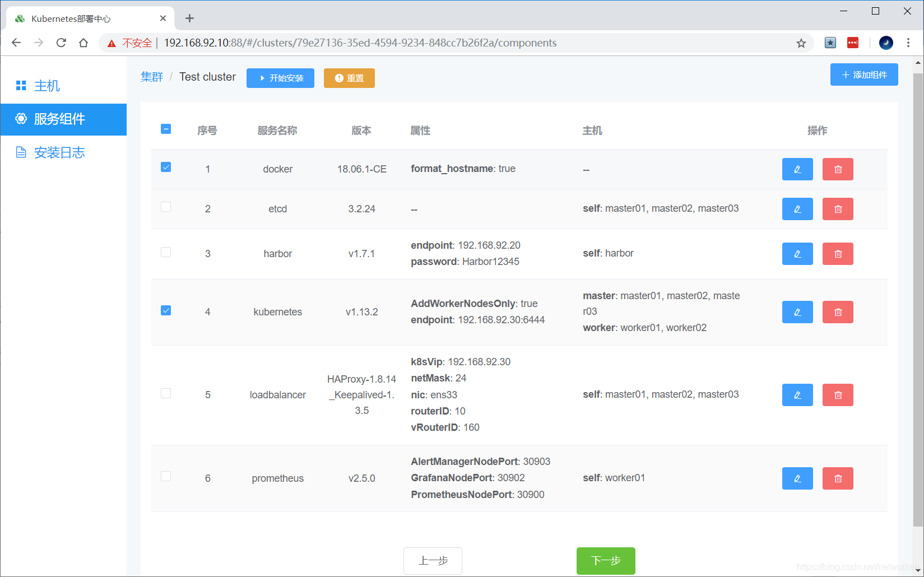Go forward in browser history
This screenshot has height=577, width=924.
click(x=39, y=43)
